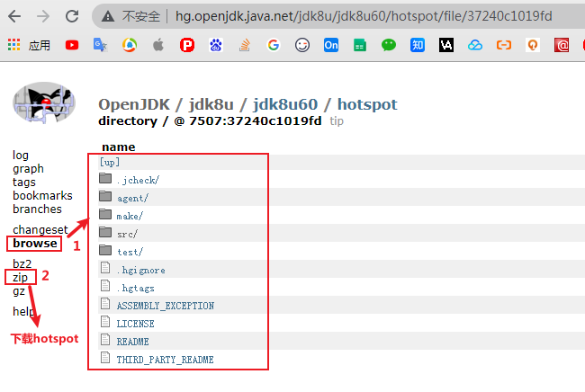Click the jdk8u60 breadcrumb link

[x=285, y=104]
